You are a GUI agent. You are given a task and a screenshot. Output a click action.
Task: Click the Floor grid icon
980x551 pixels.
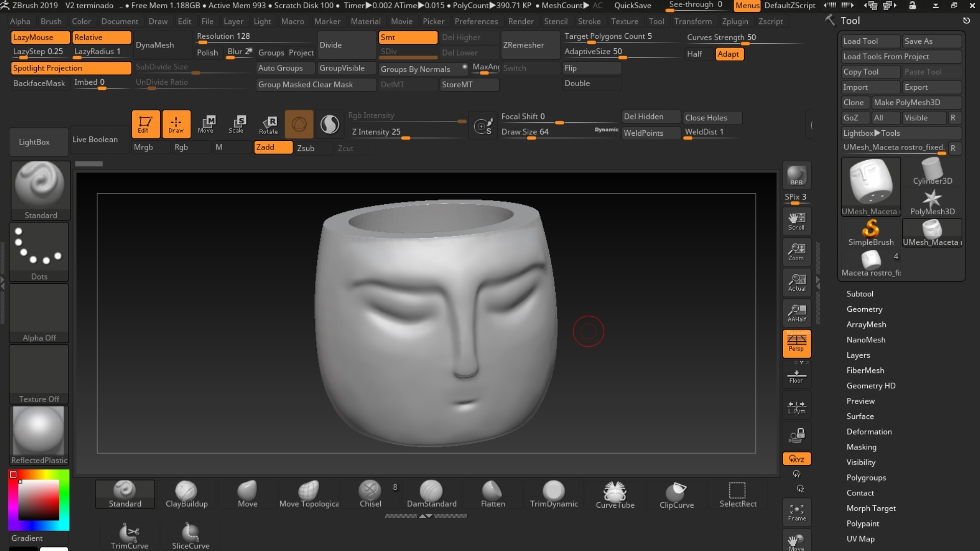[796, 377]
